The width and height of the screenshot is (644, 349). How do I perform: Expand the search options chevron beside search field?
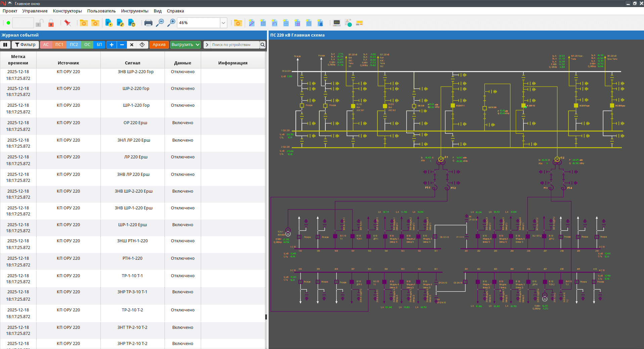tap(207, 45)
